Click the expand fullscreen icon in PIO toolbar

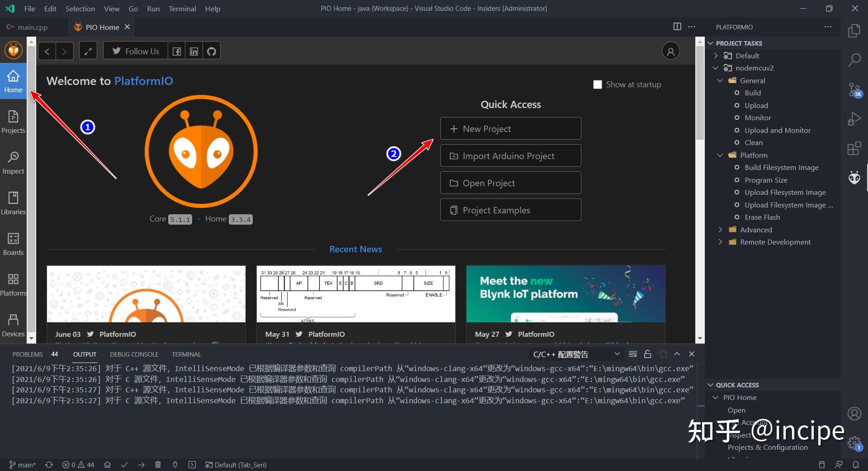(x=88, y=51)
